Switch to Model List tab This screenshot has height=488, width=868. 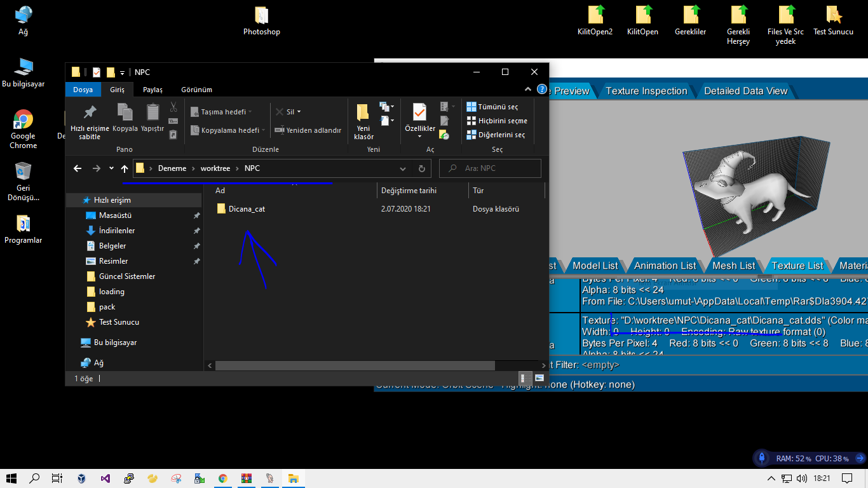tap(595, 266)
